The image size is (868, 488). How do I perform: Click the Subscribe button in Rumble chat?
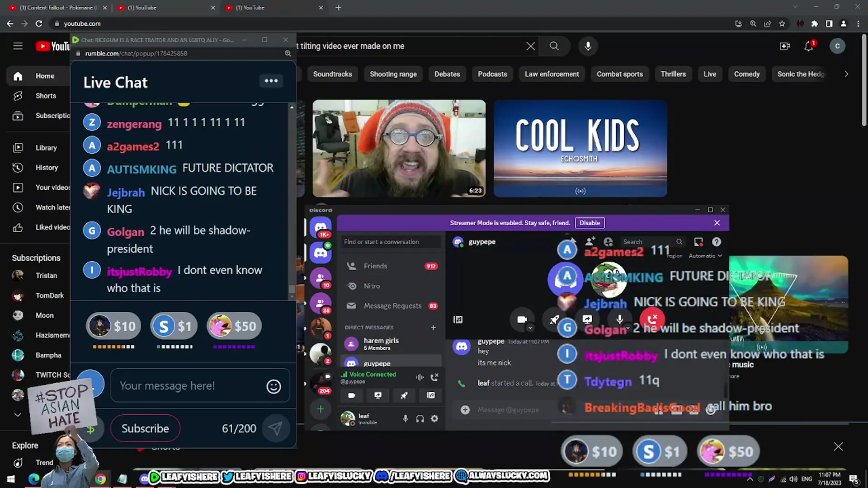[145, 428]
